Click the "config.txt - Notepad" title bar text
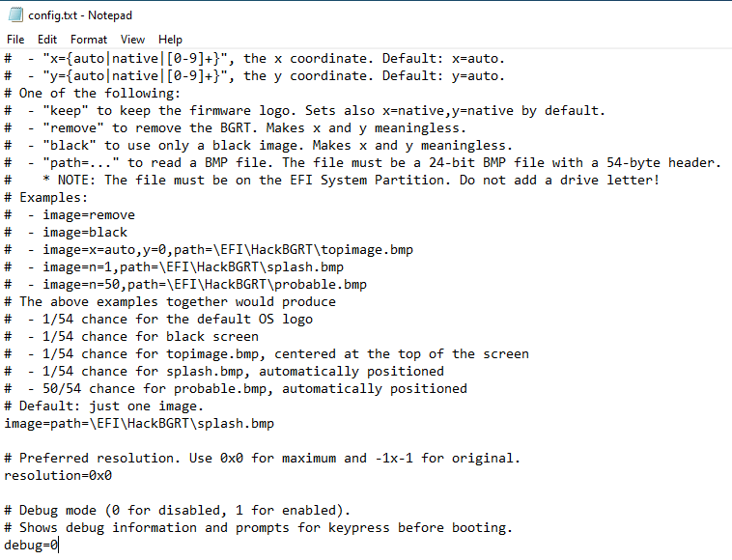This screenshot has width=732, height=560. coord(82,15)
